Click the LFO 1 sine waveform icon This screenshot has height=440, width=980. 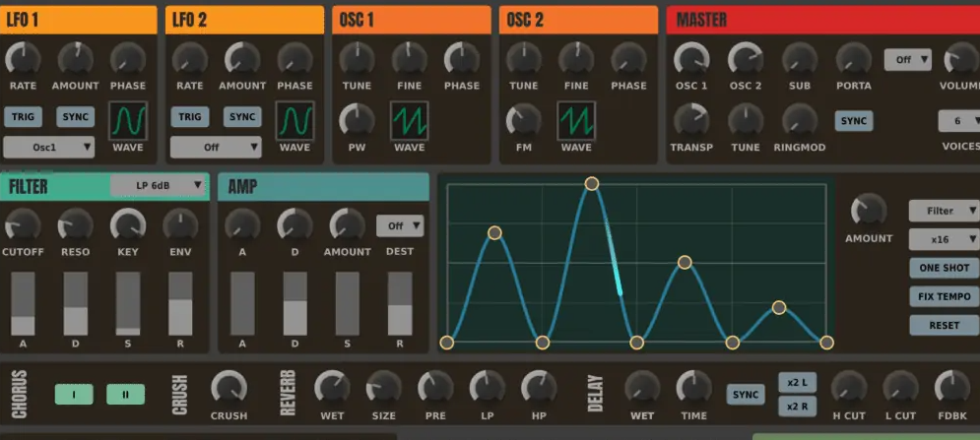127,121
